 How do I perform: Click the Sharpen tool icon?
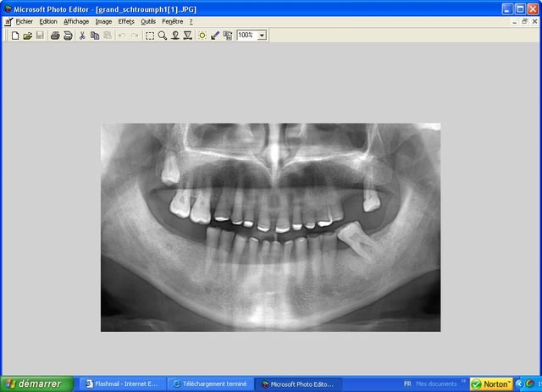[187, 36]
